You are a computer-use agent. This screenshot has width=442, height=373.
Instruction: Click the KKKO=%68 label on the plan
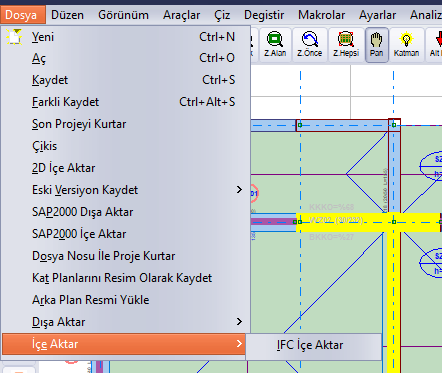point(332,207)
